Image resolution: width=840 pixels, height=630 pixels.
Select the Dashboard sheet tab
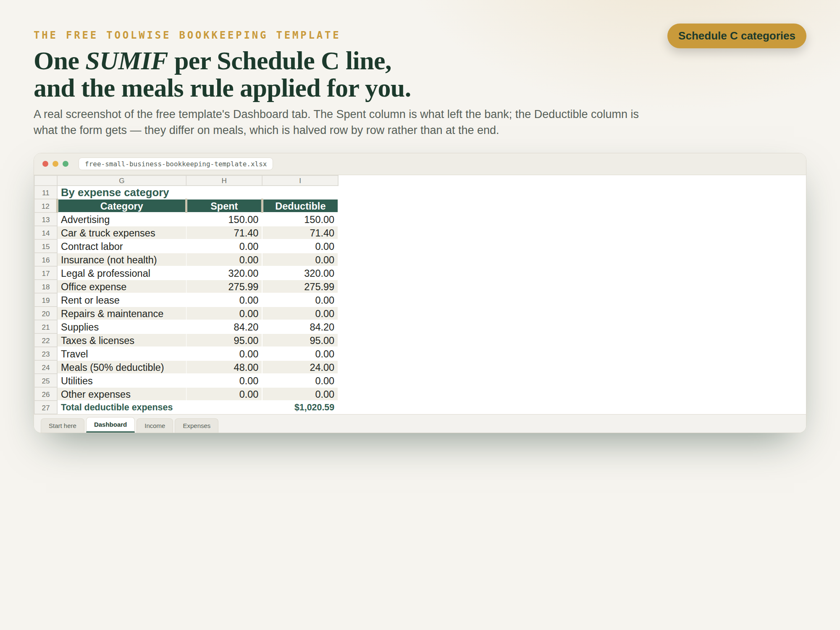tap(110, 425)
